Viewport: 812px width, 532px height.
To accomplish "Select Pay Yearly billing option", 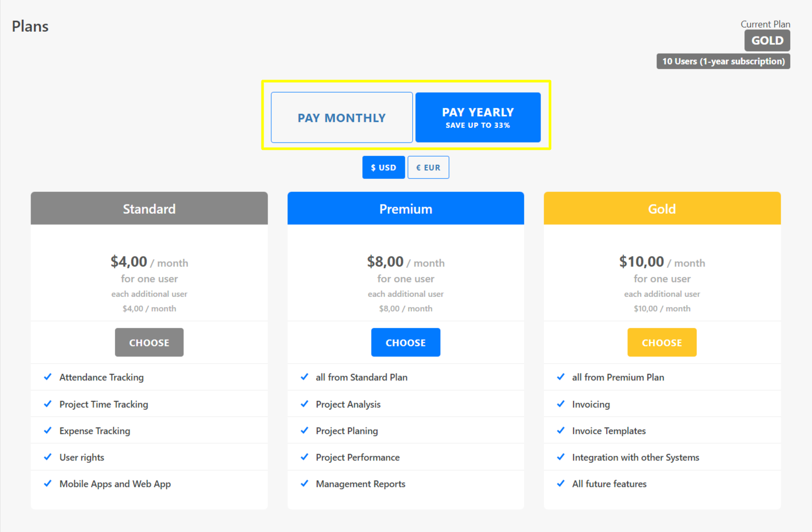I will pyautogui.click(x=478, y=118).
